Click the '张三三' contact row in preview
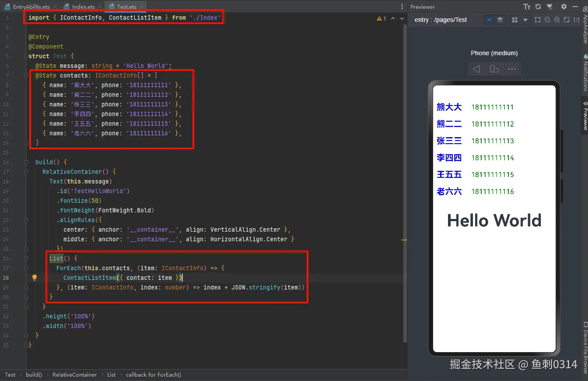Viewport: 588px width, 381px height. coord(475,141)
